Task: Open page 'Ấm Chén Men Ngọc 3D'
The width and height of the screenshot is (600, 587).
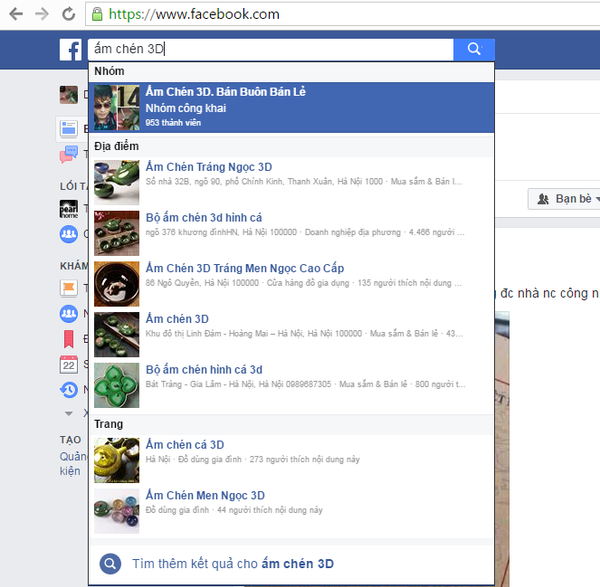Action: click(x=291, y=511)
